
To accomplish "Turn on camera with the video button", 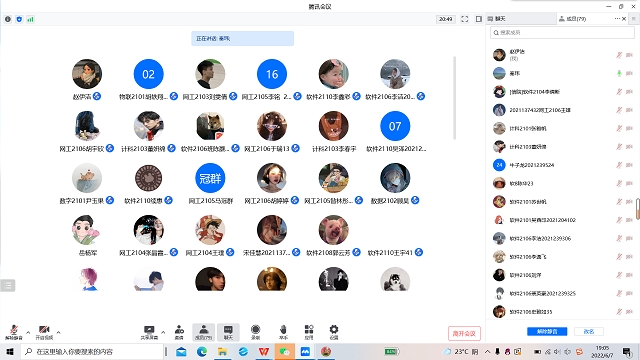I will point(44,332).
